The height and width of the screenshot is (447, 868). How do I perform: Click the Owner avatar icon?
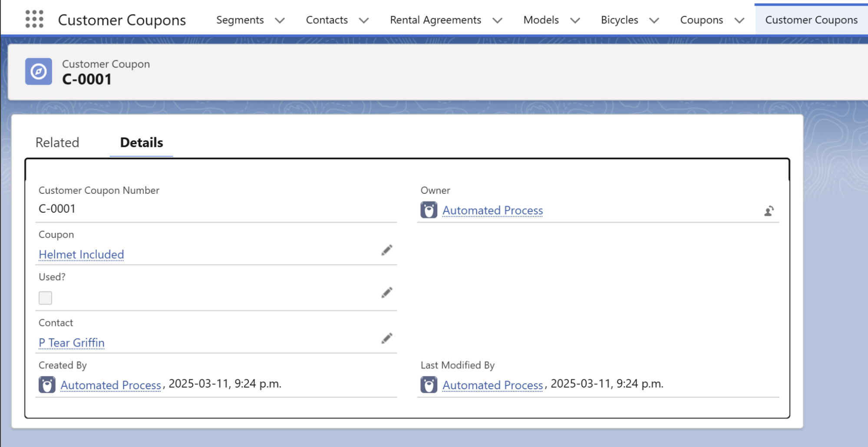(429, 210)
